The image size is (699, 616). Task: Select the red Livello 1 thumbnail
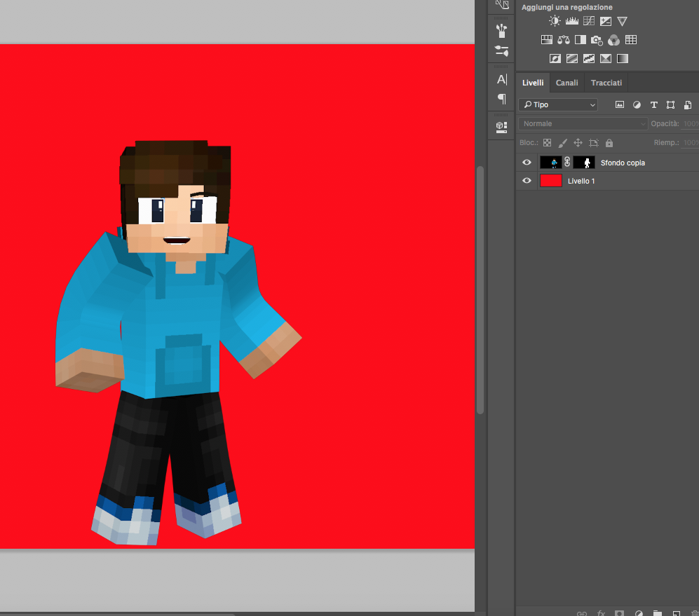(551, 181)
